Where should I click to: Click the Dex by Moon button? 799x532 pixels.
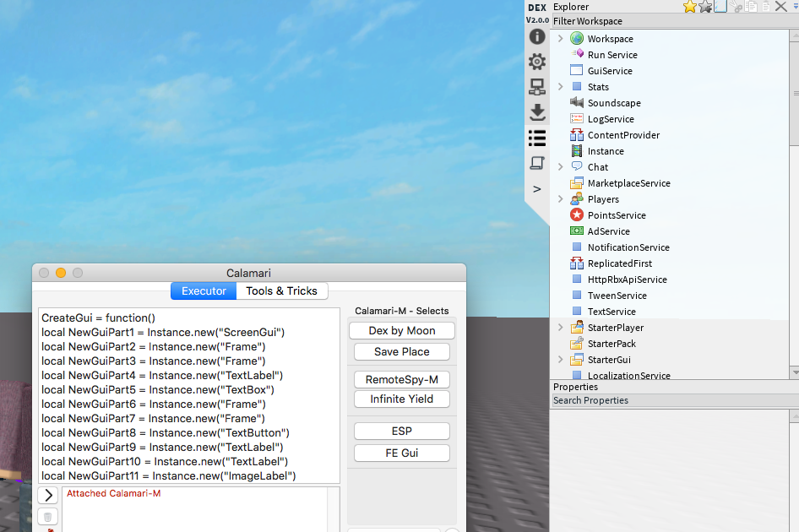point(401,331)
